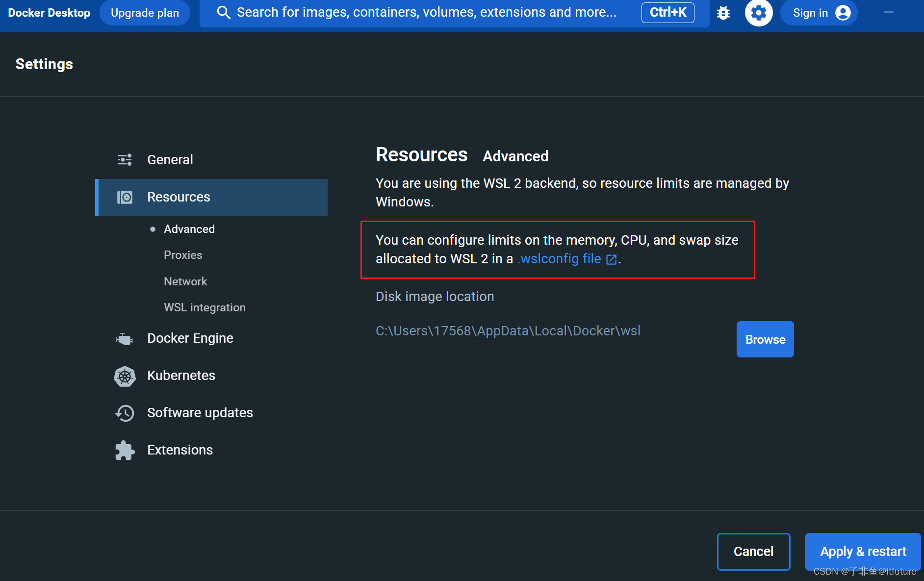Open the Docker Engine settings
The width and height of the screenshot is (924, 581).
[x=211, y=338]
